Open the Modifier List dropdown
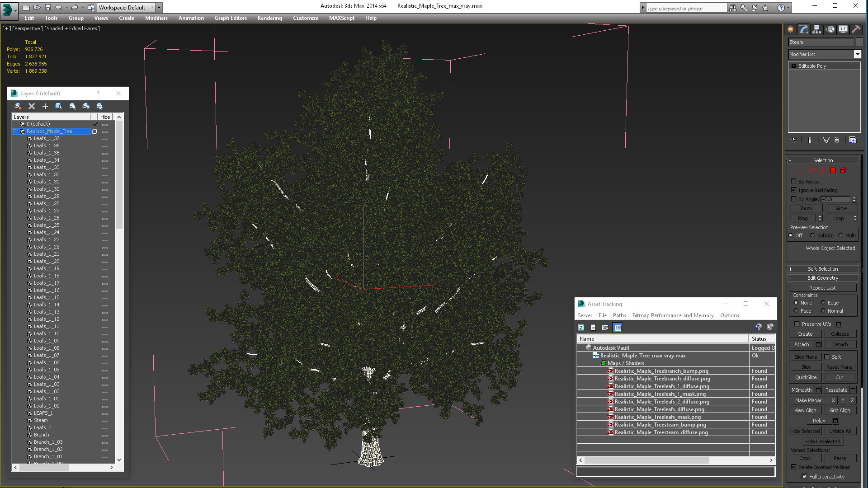 tap(857, 54)
